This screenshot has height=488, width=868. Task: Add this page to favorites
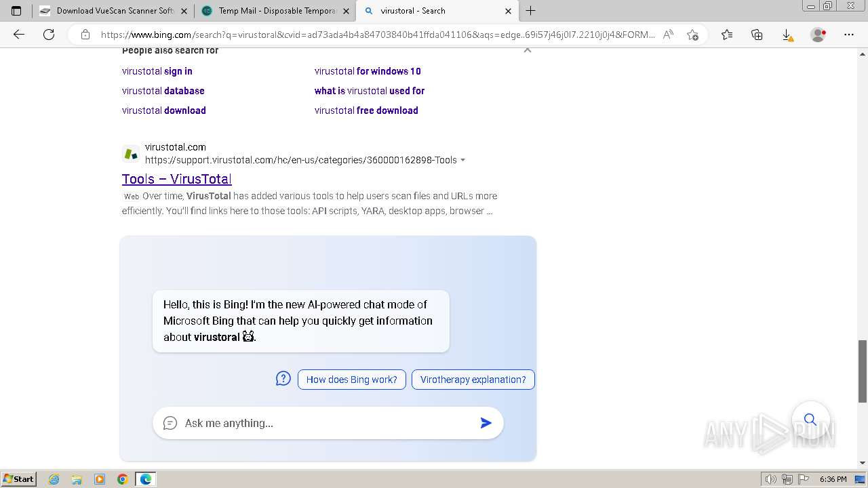click(x=692, y=35)
